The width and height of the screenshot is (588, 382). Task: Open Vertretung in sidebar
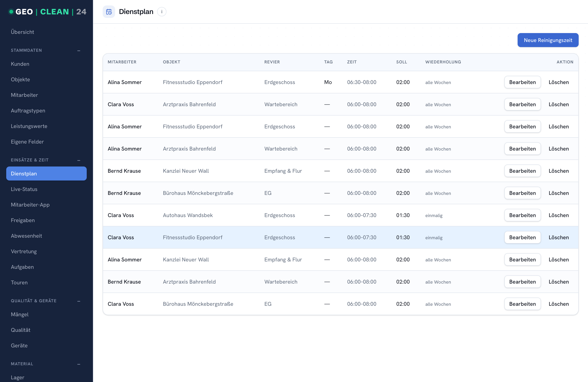pyautogui.click(x=46, y=251)
